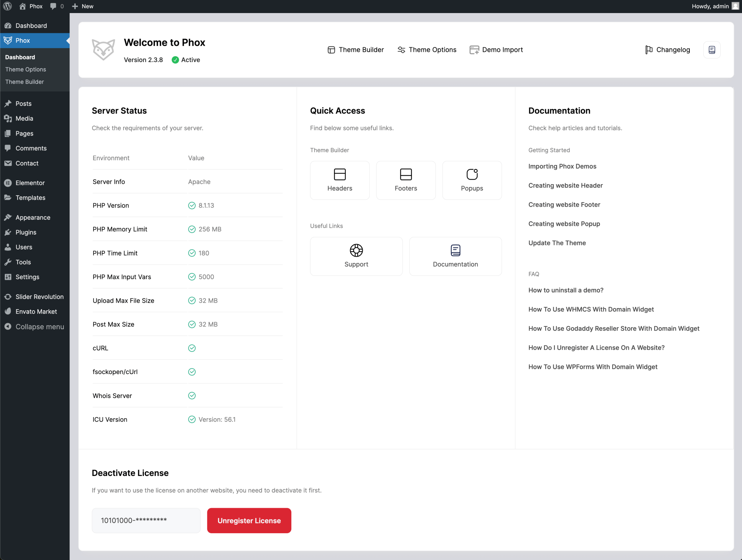Open the documentation icon button at top right
Image resolution: width=742 pixels, height=560 pixels.
(x=712, y=50)
